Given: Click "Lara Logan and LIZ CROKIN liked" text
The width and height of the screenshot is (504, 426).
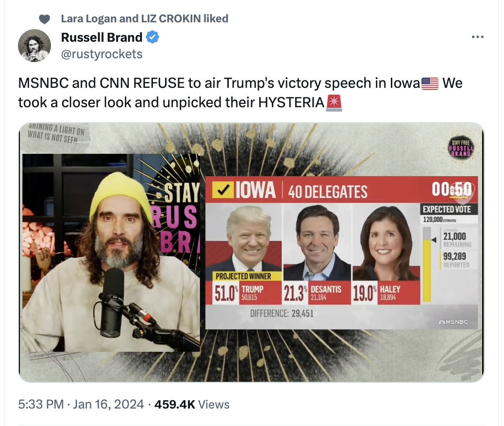Looking at the screenshot, I should (145, 19).
